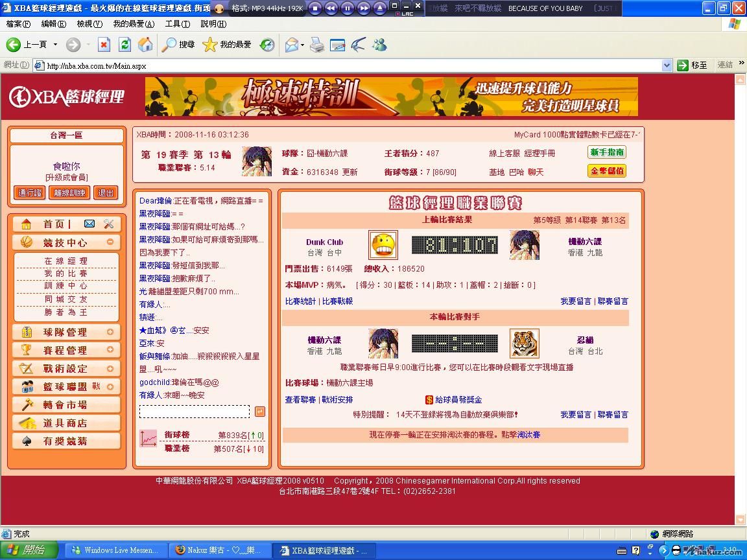
Task: Click the 比賽統計 link
Action: coord(301,301)
